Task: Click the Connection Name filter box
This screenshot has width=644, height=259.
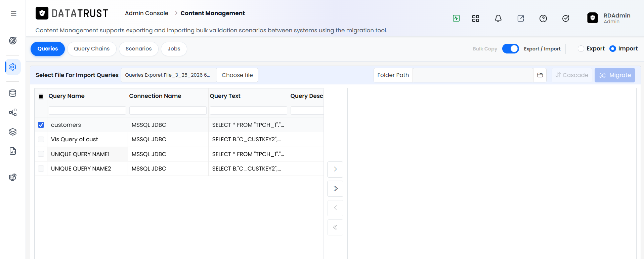Action: [x=168, y=110]
